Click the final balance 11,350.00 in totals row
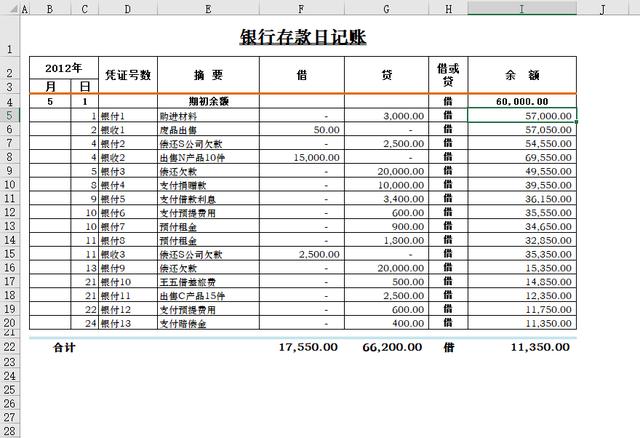Viewport: 640px width, 438px height. click(x=540, y=347)
